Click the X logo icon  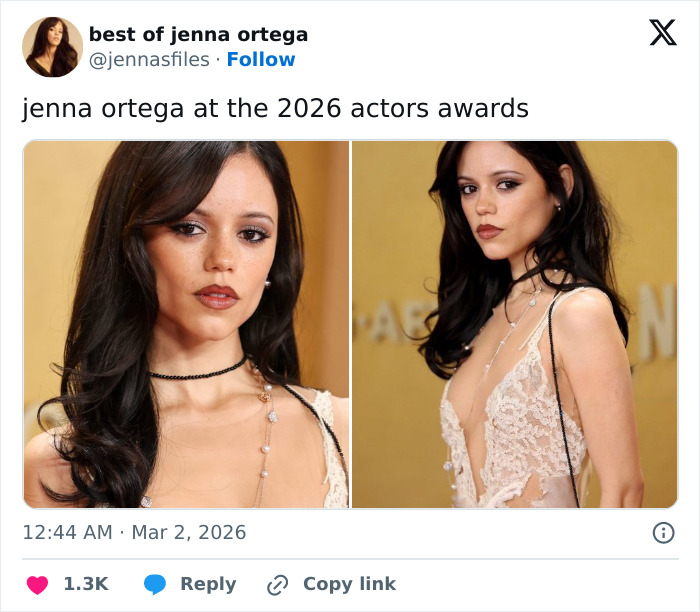coord(662,34)
